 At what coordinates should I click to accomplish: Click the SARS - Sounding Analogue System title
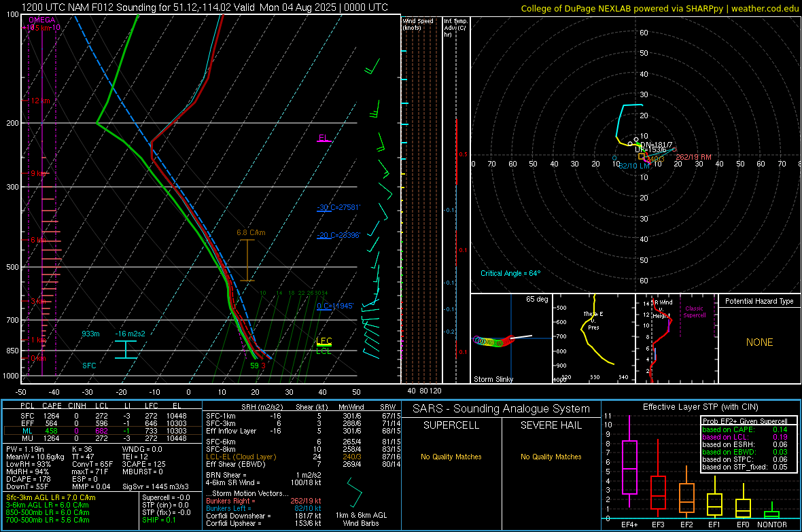(501, 409)
